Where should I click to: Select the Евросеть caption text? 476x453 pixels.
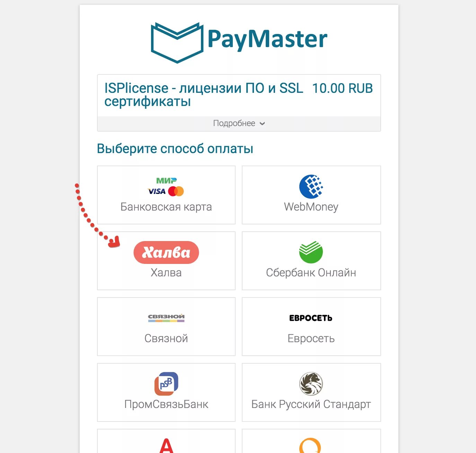click(x=311, y=338)
